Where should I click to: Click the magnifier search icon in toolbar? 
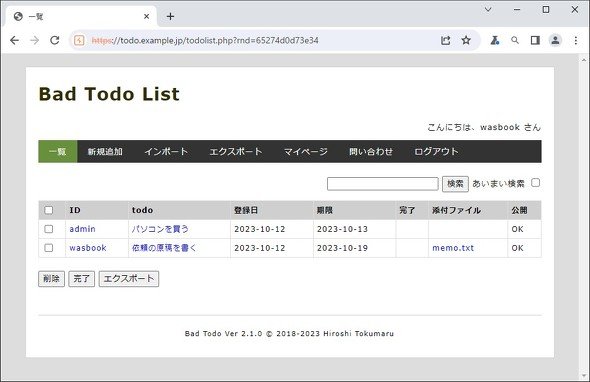click(515, 40)
